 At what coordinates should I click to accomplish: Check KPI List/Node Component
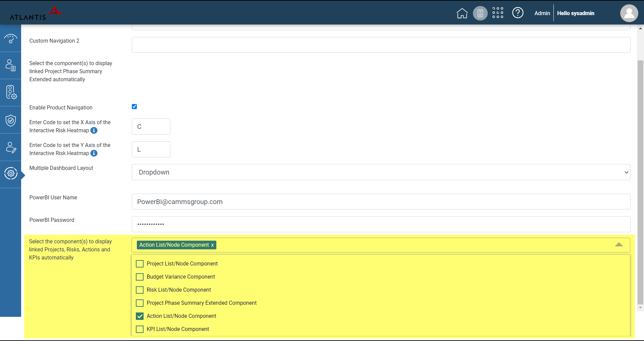[140, 329]
